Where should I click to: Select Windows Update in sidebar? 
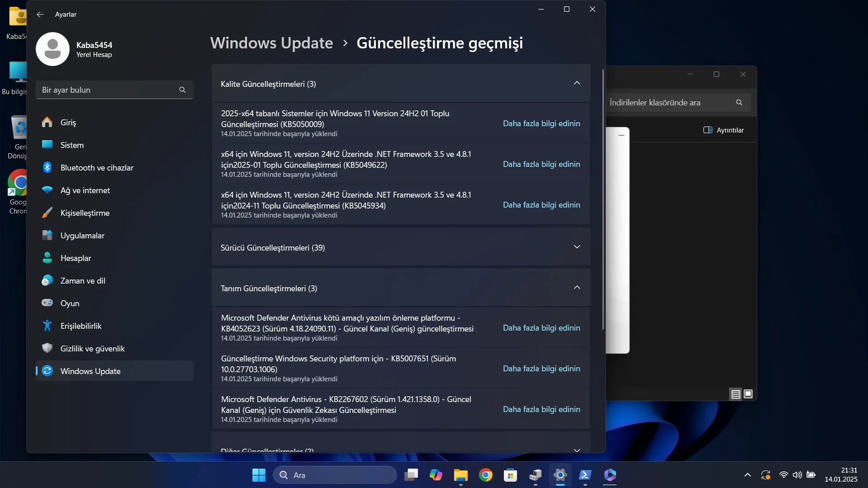coord(114,371)
